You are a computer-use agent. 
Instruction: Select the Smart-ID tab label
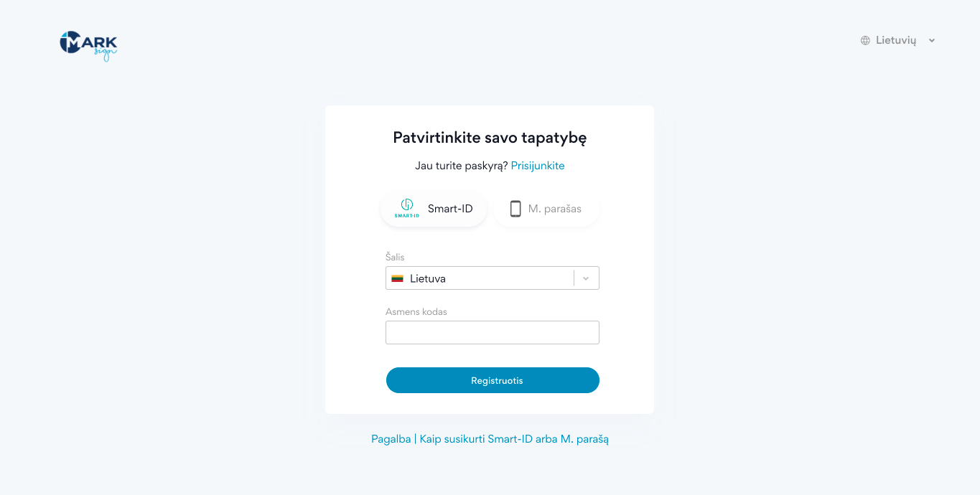[x=450, y=209]
